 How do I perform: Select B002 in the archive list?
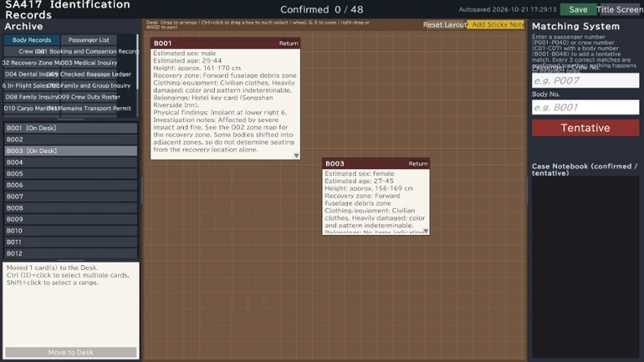coord(71,140)
